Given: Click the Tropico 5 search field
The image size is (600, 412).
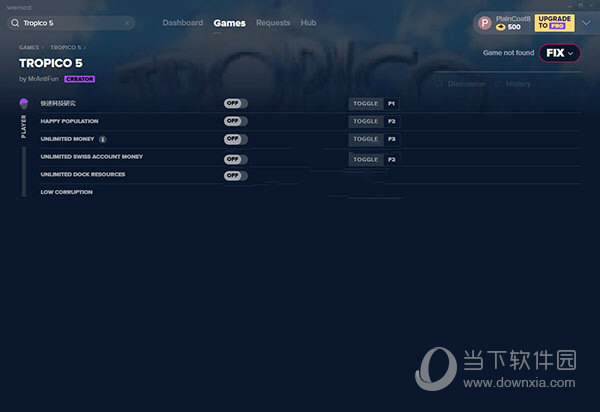Looking at the screenshot, I should pos(71,23).
